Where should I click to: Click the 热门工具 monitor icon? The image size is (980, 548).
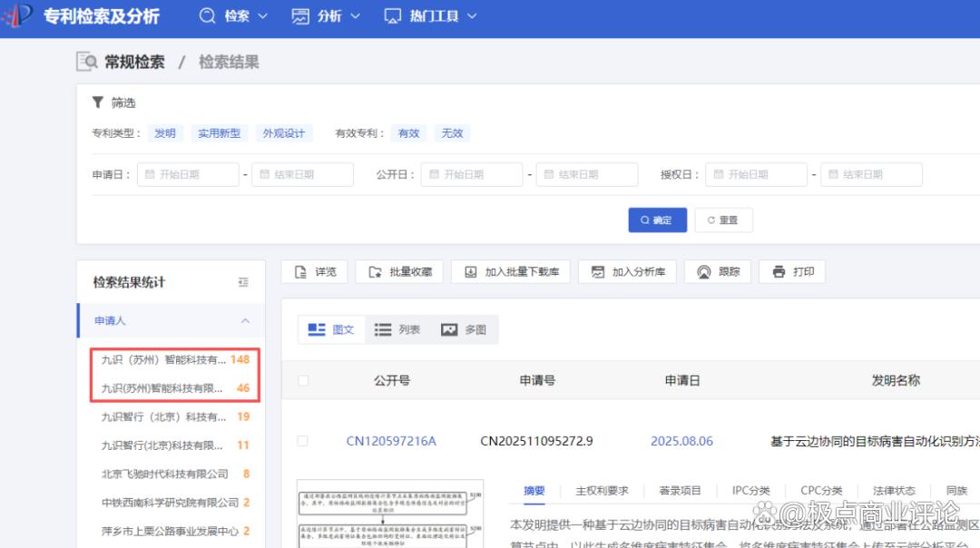point(393,16)
